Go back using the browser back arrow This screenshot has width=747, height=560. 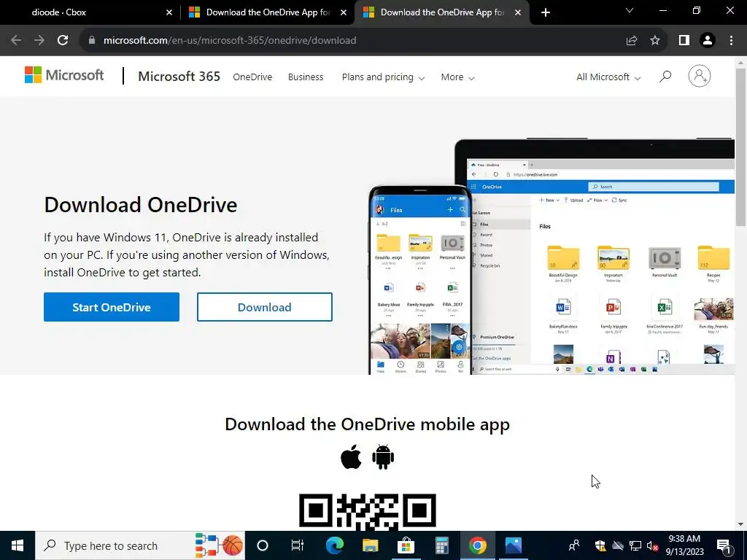[x=16, y=41]
